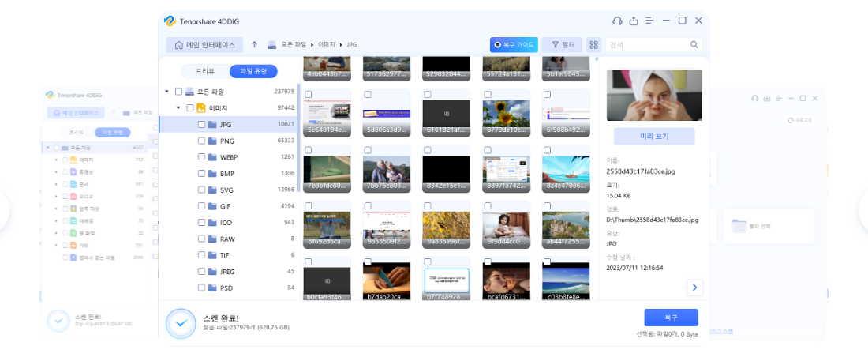Click the file tree vertical scrollbar
Viewport: 868px width, 361px height.
[299, 137]
